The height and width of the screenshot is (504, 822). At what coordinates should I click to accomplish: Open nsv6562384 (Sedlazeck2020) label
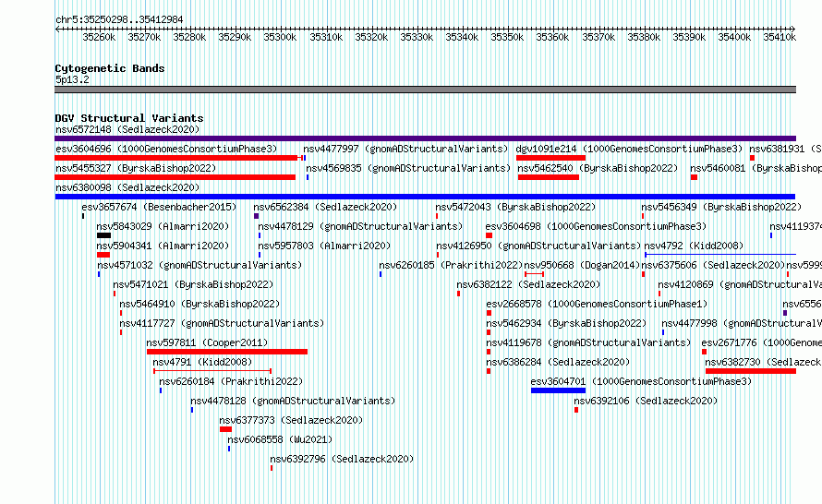[x=325, y=207]
